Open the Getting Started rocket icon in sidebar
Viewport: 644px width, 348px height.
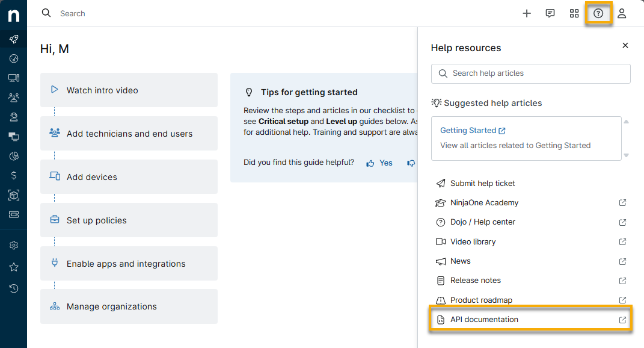(14, 39)
